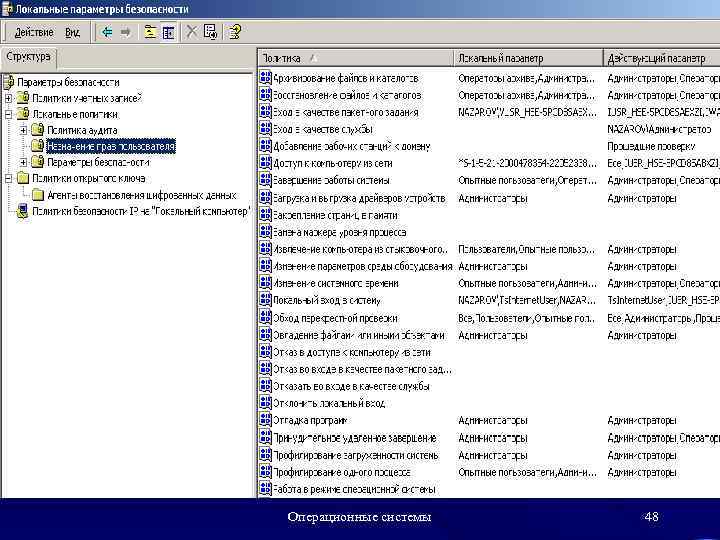Image resolution: width=720 pixels, height=540 pixels.
Task: Click icon of Доступ к компьютеру из сети
Action: point(265,163)
